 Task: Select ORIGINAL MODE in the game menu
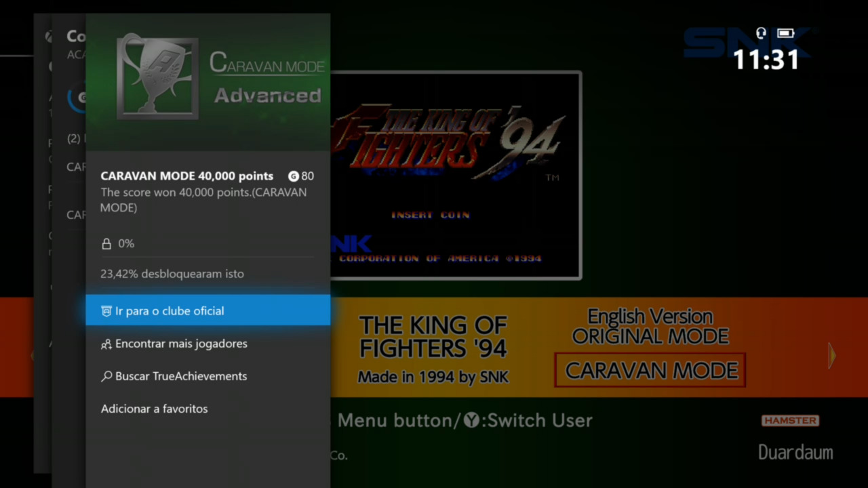pos(650,336)
